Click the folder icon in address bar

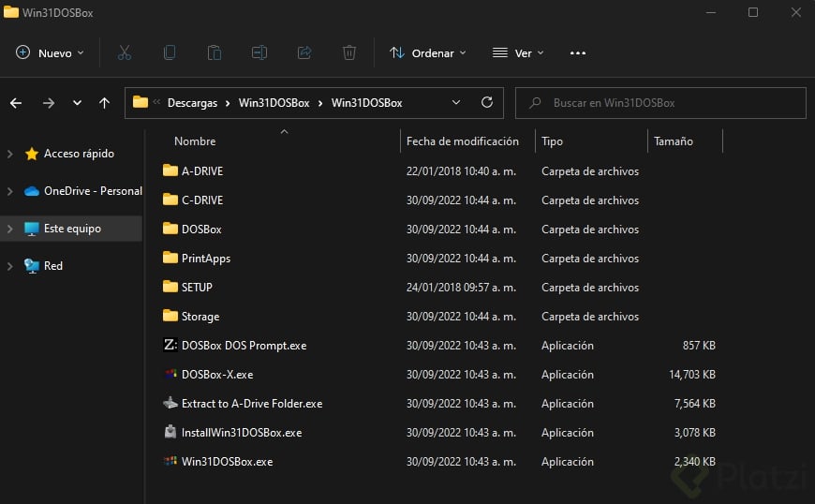[141, 102]
